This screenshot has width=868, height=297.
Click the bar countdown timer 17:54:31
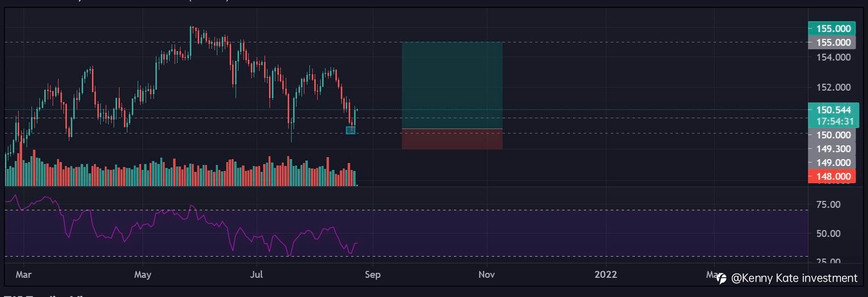pyautogui.click(x=835, y=121)
